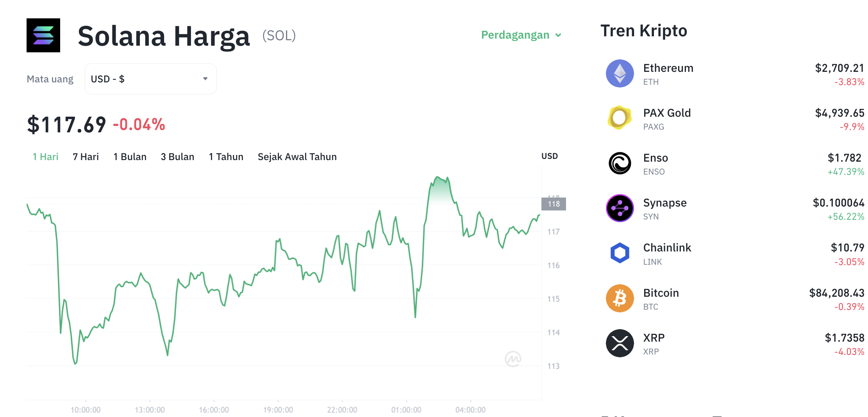
Task: Switch to the 7 Hari chart view
Action: point(85,157)
